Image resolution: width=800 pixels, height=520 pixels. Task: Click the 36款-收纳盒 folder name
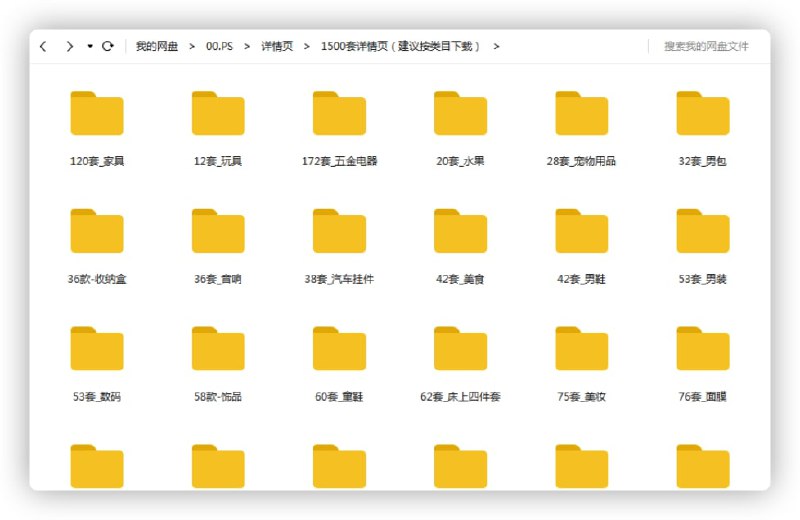point(97,279)
